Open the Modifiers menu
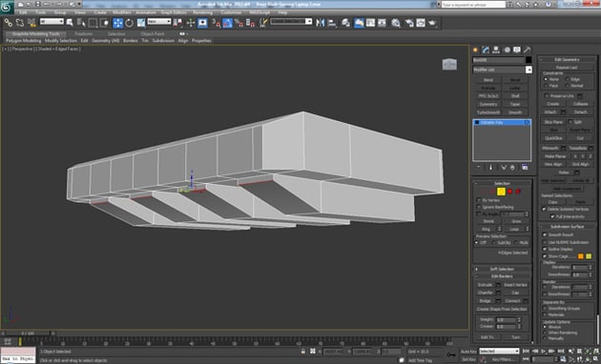 [122, 12]
